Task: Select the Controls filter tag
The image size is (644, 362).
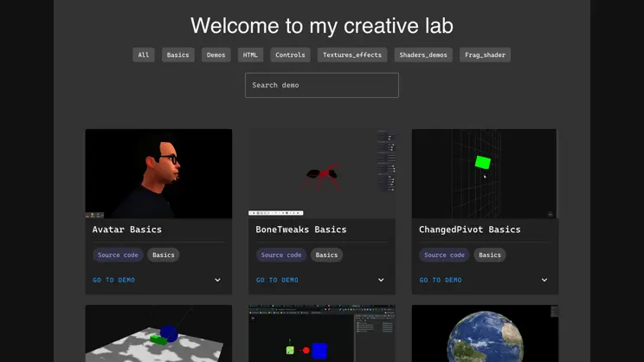Action: point(290,55)
